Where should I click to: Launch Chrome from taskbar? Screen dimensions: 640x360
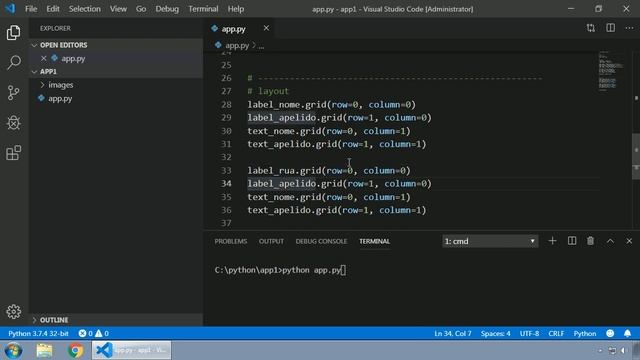click(x=75, y=350)
